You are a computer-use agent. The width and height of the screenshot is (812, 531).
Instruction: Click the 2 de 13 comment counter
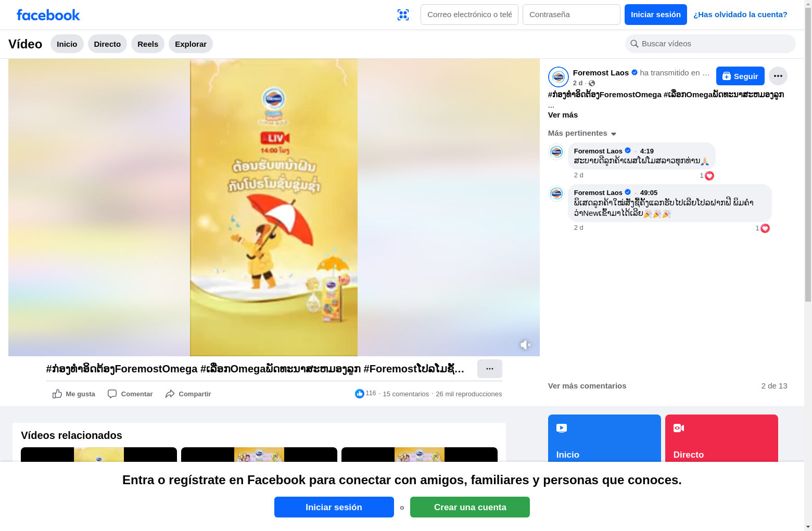point(775,386)
